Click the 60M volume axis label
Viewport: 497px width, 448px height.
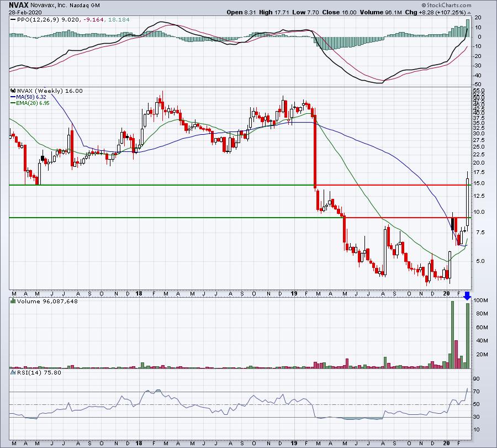coord(482,327)
